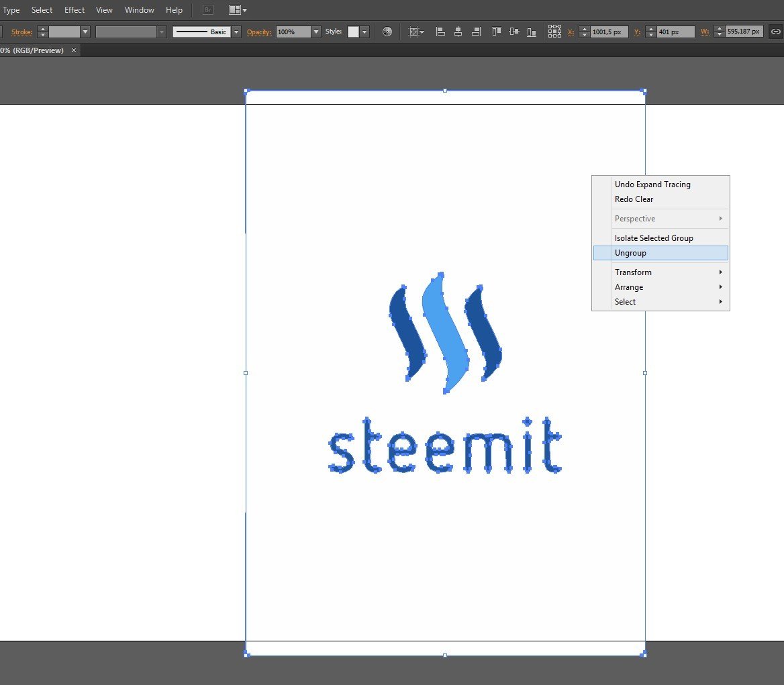Select the Horizontal Align Right icon
Viewport: 784px width, 685px height.
477,32
